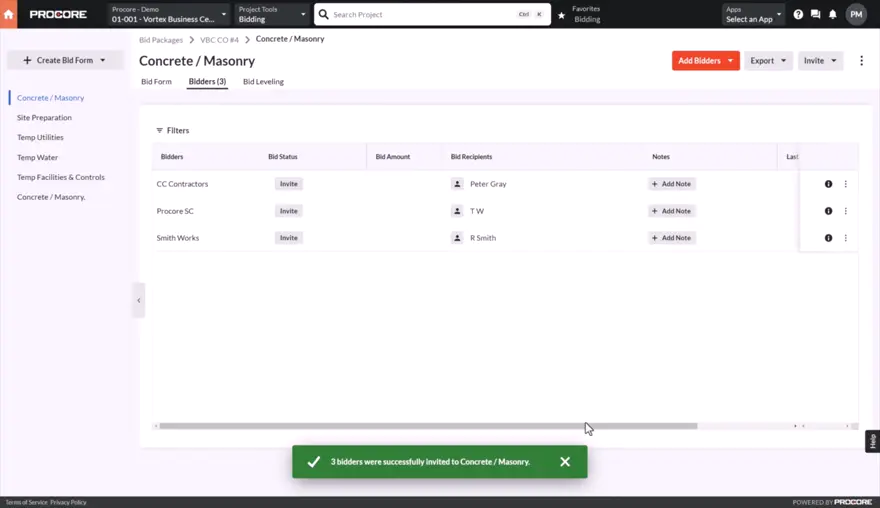The width and height of the screenshot is (880, 508).
Task: Go to the Procore home icon
Action: tap(8, 14)
